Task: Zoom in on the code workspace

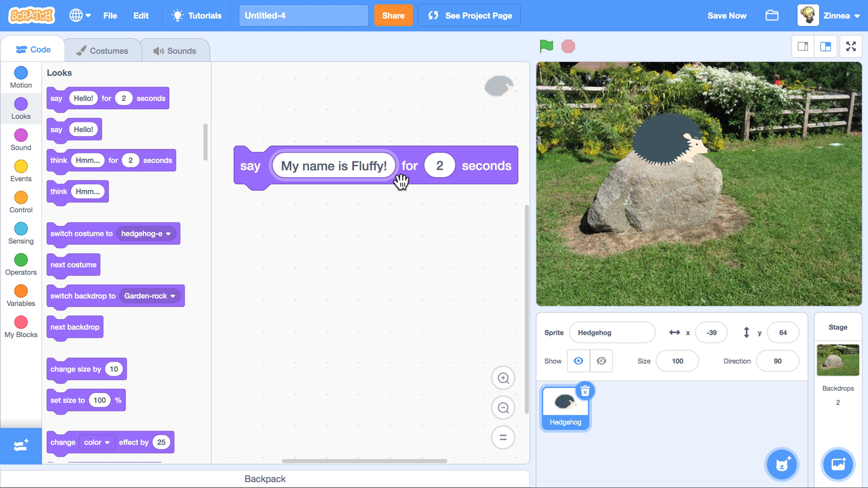Action: tap(503, 378)
